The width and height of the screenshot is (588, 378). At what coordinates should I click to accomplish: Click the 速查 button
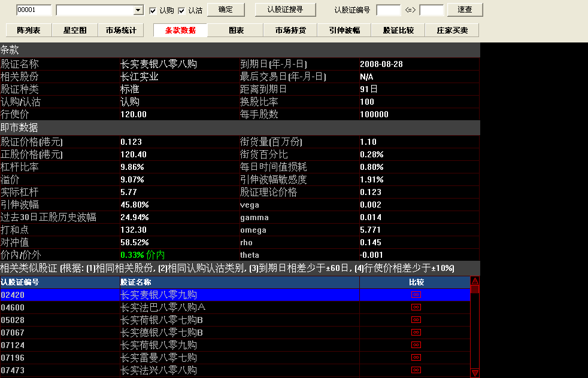tap(465, 10)
